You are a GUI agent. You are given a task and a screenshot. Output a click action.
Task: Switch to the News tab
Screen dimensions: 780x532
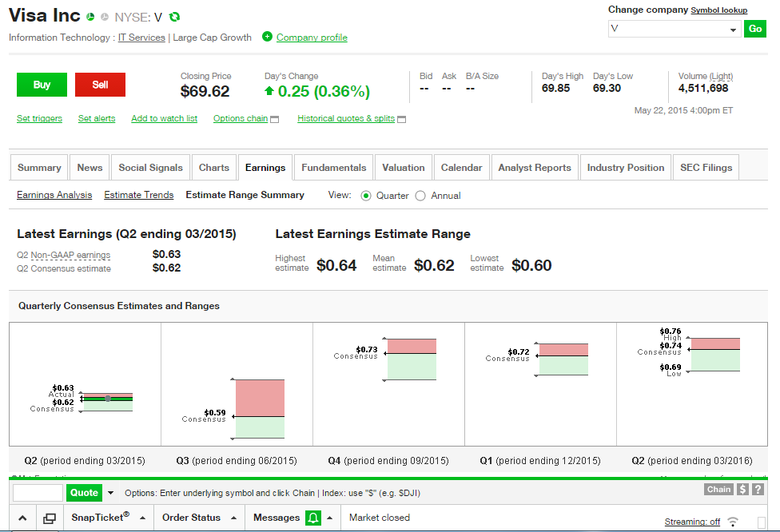tap(90, 168)
